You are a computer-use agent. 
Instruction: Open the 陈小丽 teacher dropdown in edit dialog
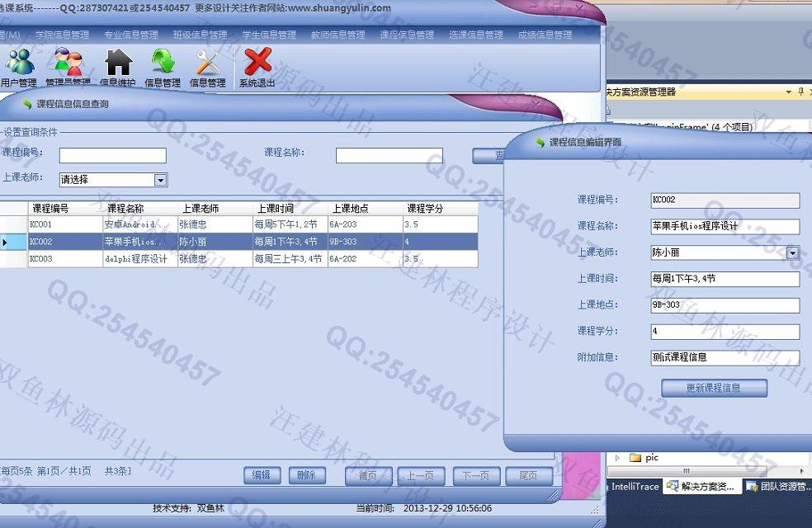(792, 253)
